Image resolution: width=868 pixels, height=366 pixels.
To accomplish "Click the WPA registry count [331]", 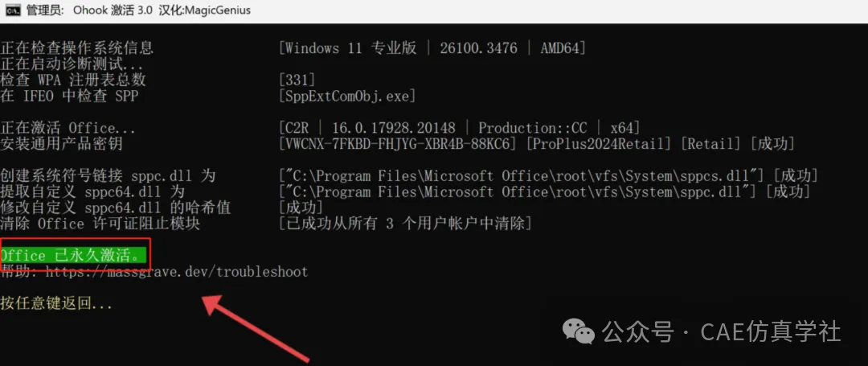I will (x=297, y=80).
